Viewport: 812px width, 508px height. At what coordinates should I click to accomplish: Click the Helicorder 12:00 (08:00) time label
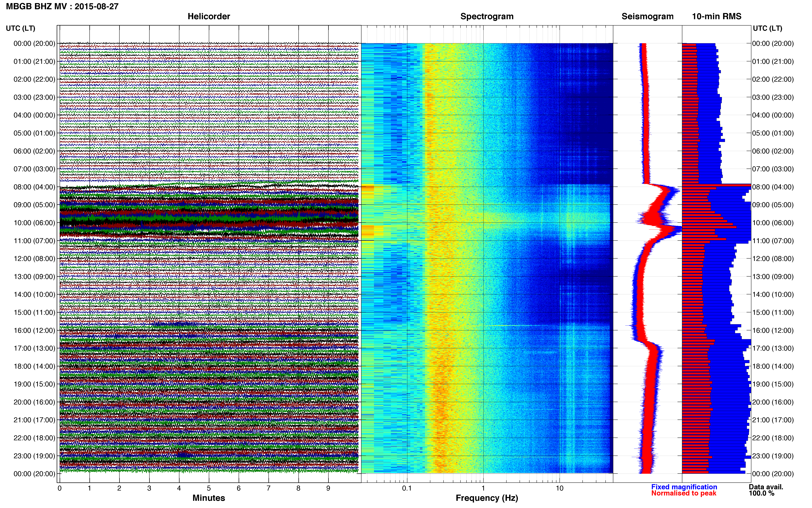34,259
